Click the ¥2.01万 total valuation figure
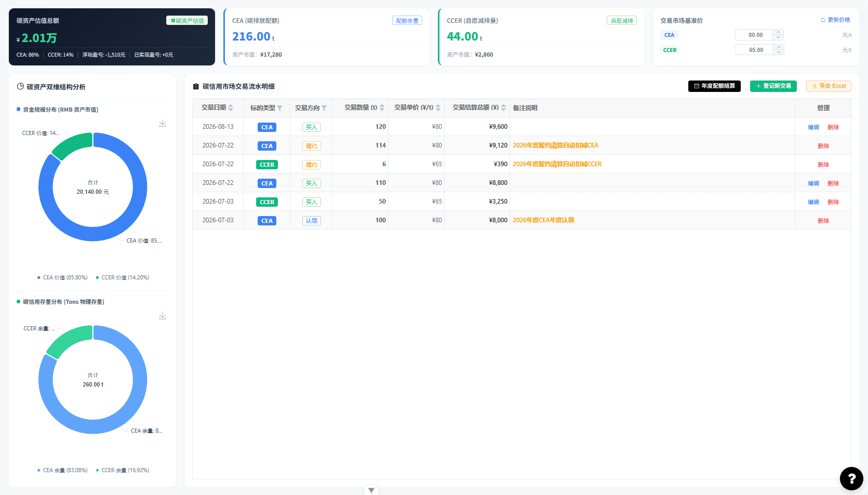The width and height of the screenshot is (868, 495). (x=37, y=38)
